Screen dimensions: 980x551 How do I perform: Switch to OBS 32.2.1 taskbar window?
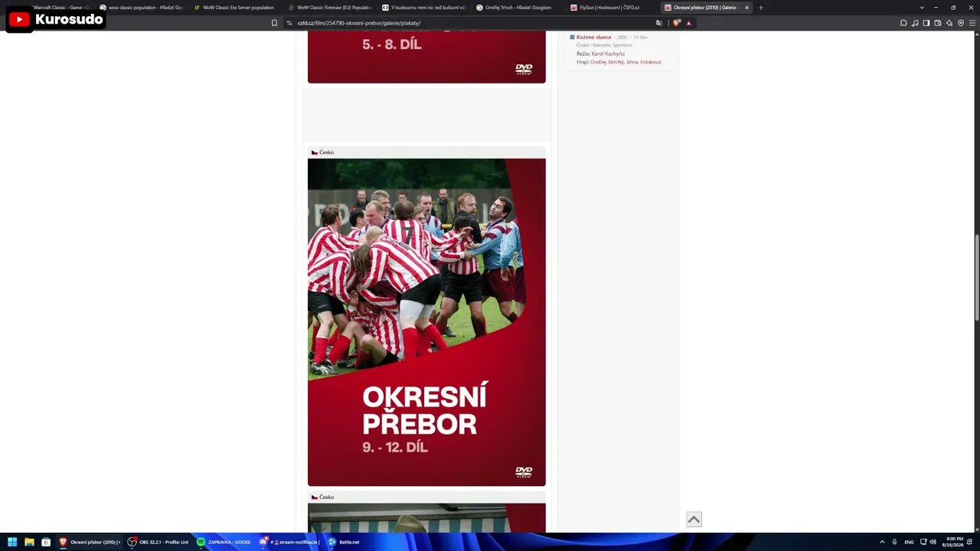[x=158, y=542]
